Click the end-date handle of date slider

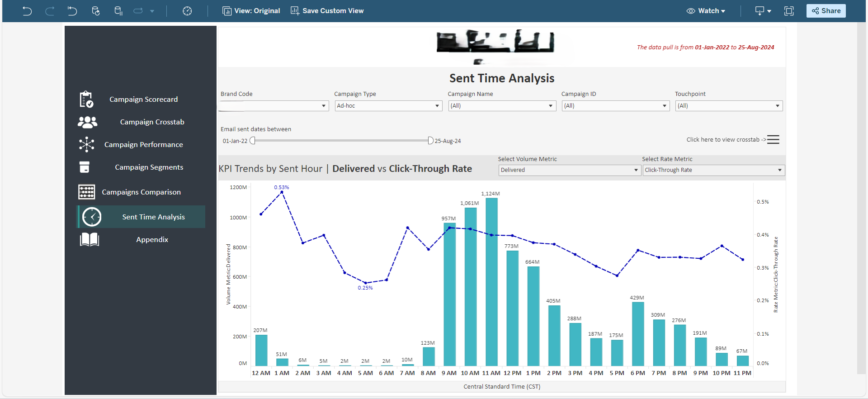point(430,141)
